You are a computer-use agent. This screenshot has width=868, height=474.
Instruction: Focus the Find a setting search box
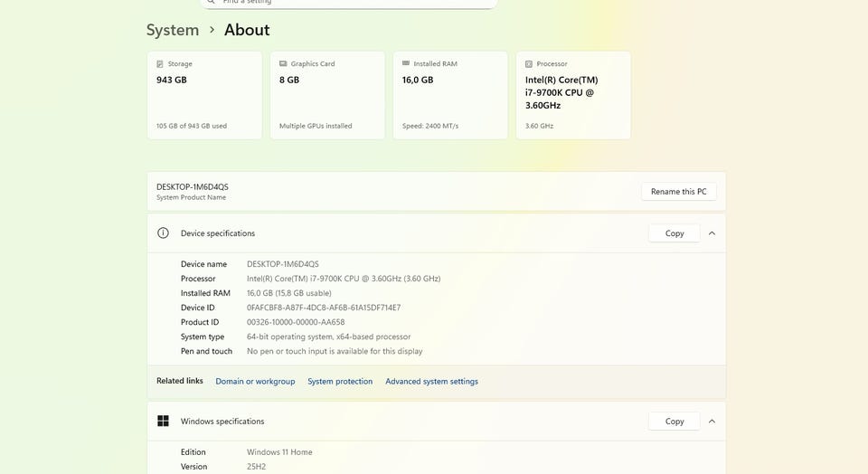click(353, 3)
